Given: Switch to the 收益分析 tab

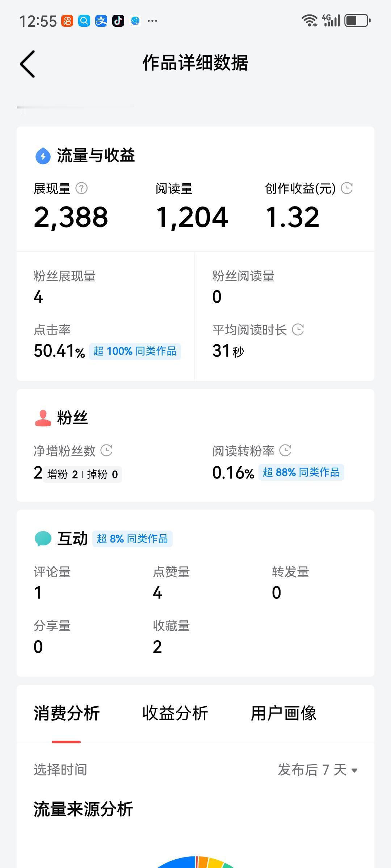Looking at the screenshot, I should point(175,713).
